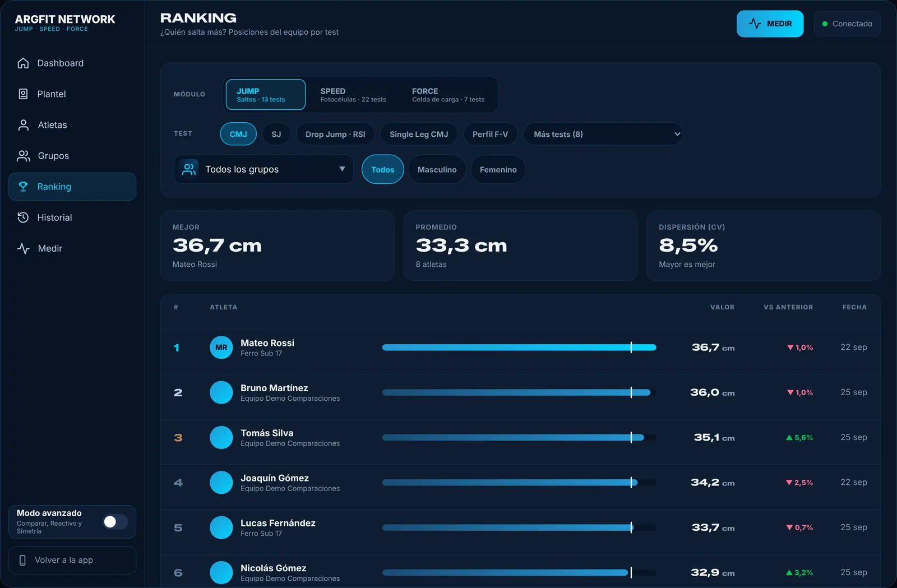
Task: Expand the Todos los grupos dropdown arrow
Action: click(342, 169)
